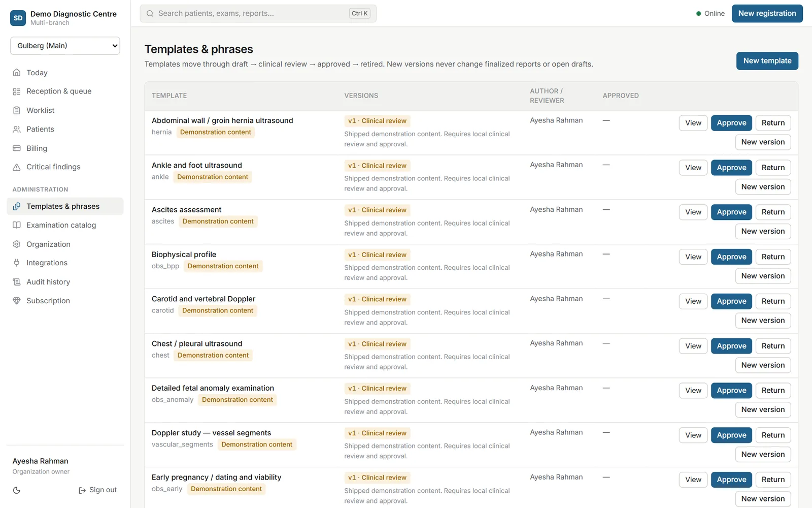Open the Critical findings warning icon
This screenshot has height=508, width=812.
click(x=17, y=167)
